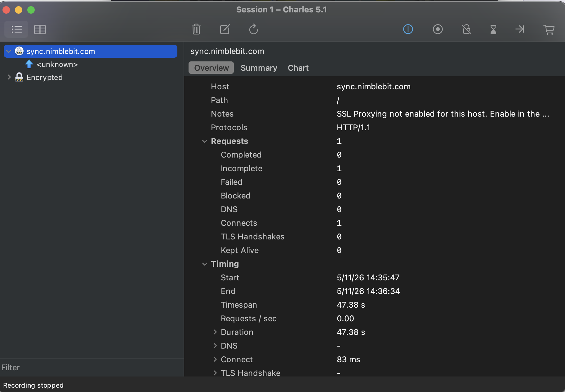
Task: Toggle throttling hourglass icon
Action: point(493,29)
